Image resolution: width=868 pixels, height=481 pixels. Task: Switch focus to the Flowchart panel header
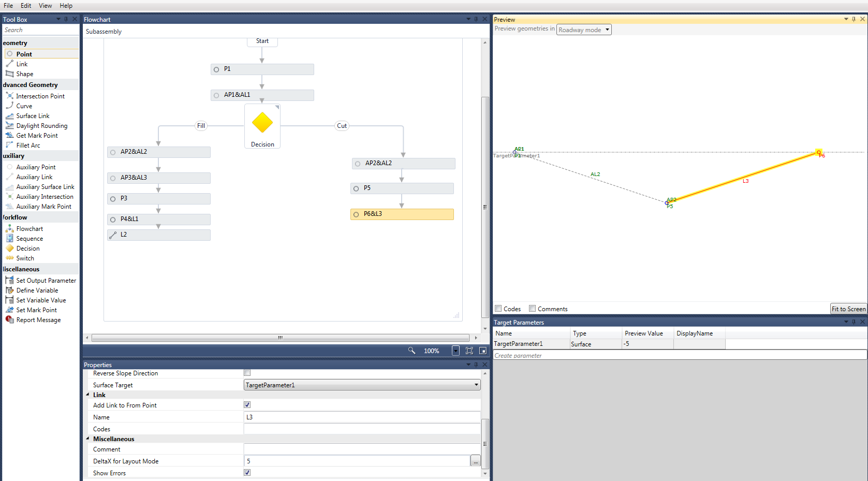coord(98,19)
